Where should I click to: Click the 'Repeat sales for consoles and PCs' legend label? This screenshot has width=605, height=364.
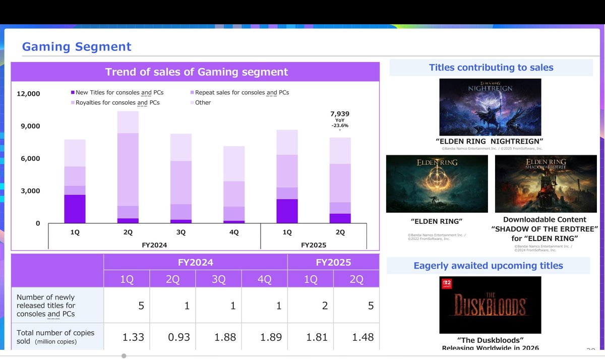(242, 93)
